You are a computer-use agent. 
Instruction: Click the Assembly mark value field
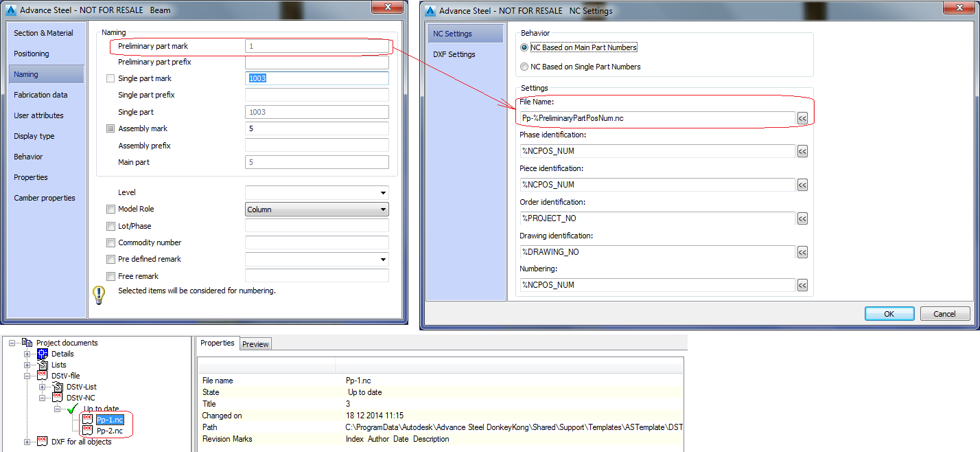[x=317, y=128]
